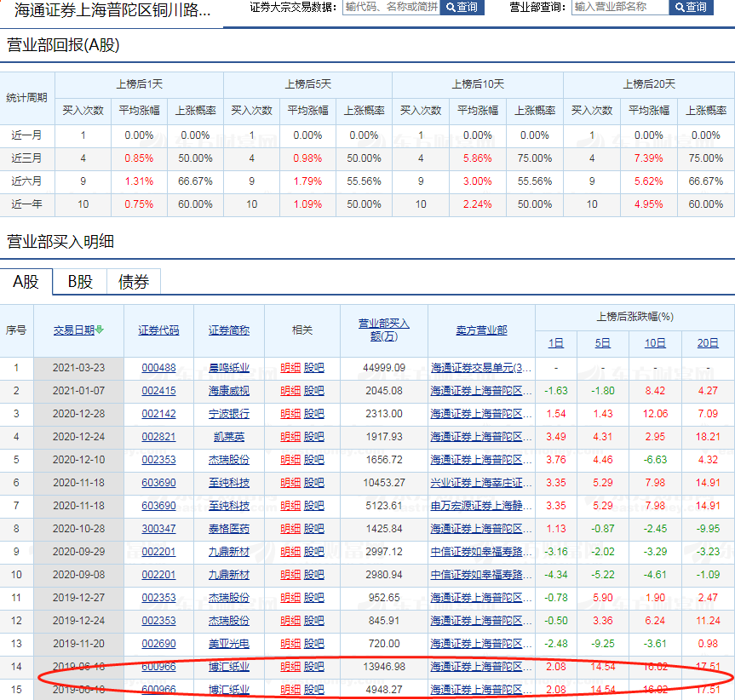Image resolution: width=735 pixels, height=700 pixels.
Task: Select the 18.21 twenty-day change value
Action: (708, 437)
